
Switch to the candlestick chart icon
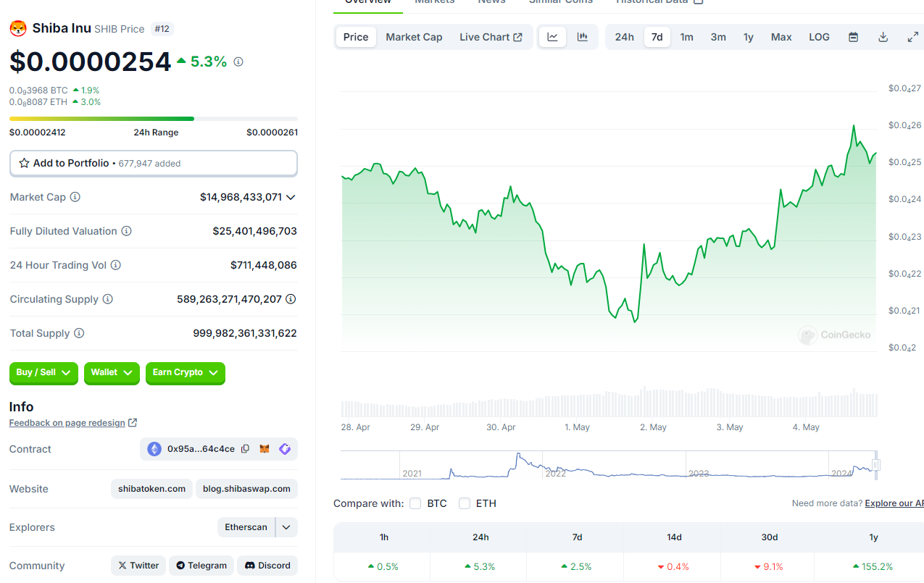[583, 37]
